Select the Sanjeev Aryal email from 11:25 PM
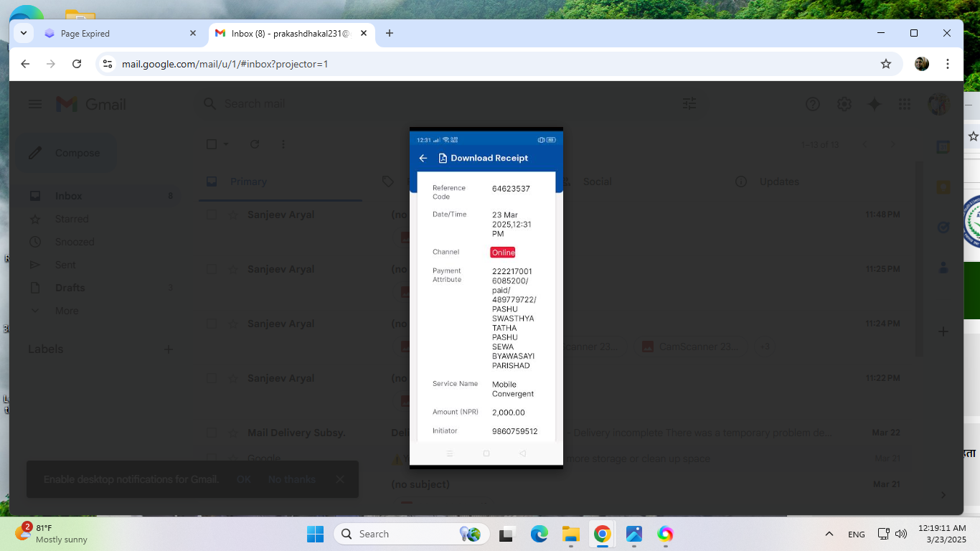980x551 pixels. point(212,269)
